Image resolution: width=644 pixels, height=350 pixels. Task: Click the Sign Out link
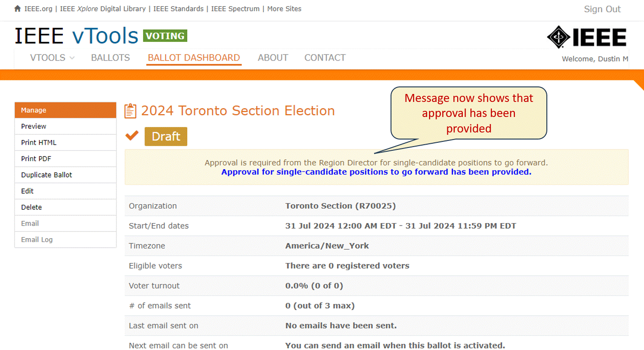[602, 9]
